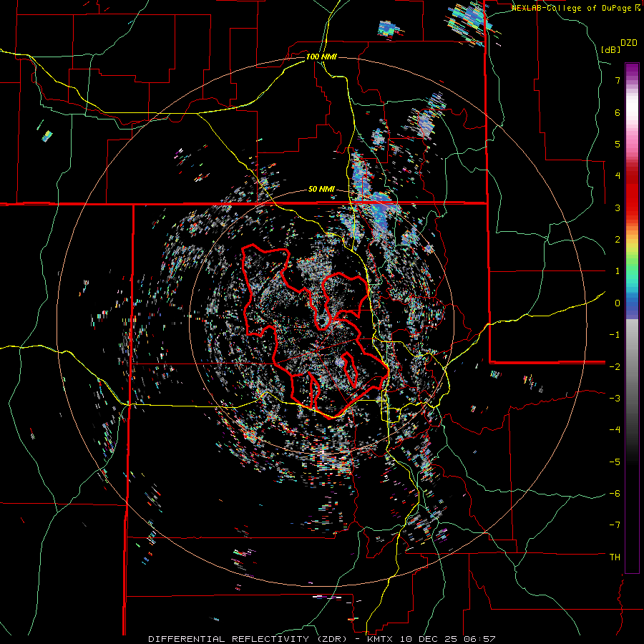The width and height of the screenshot is (644, 644).
Task: Click the blue 0 dB band of color scale
Action: point(632,303)
